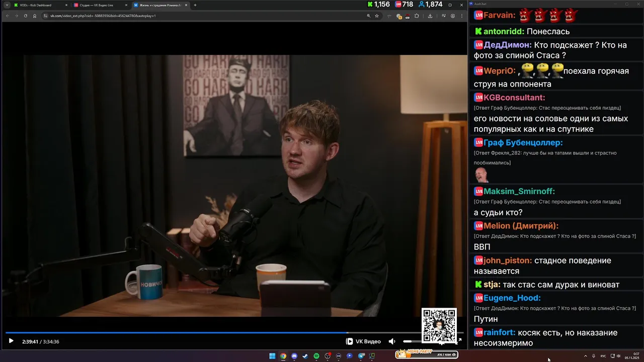The image size is (644, 362).
Task: Close the VODs - Kick Dashboard tab
Action: 66,5
